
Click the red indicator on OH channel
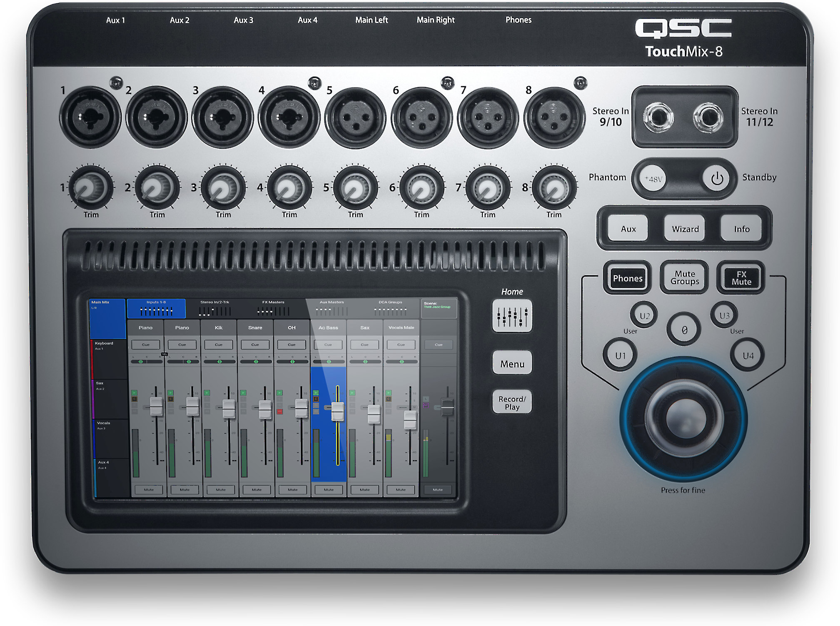click(280, 412)
